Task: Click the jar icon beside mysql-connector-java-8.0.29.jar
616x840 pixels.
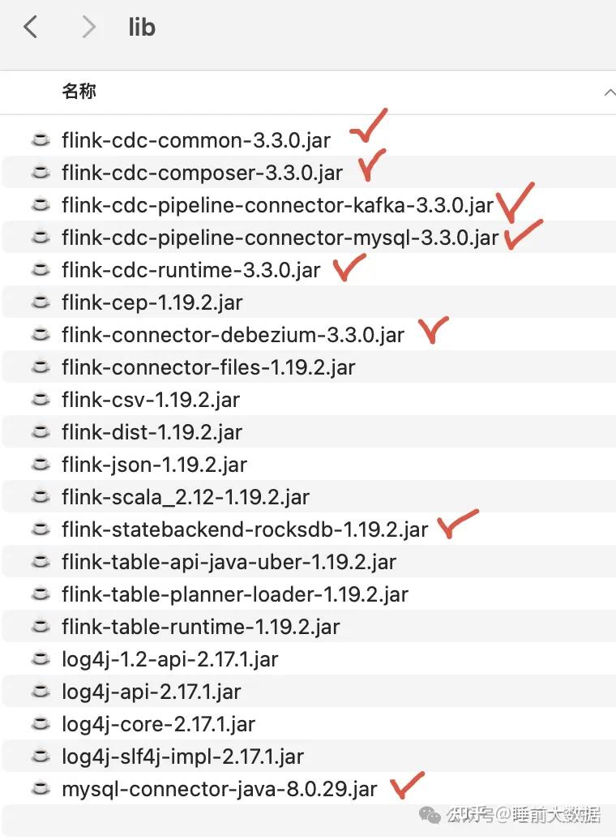Action: click(41, 788)
